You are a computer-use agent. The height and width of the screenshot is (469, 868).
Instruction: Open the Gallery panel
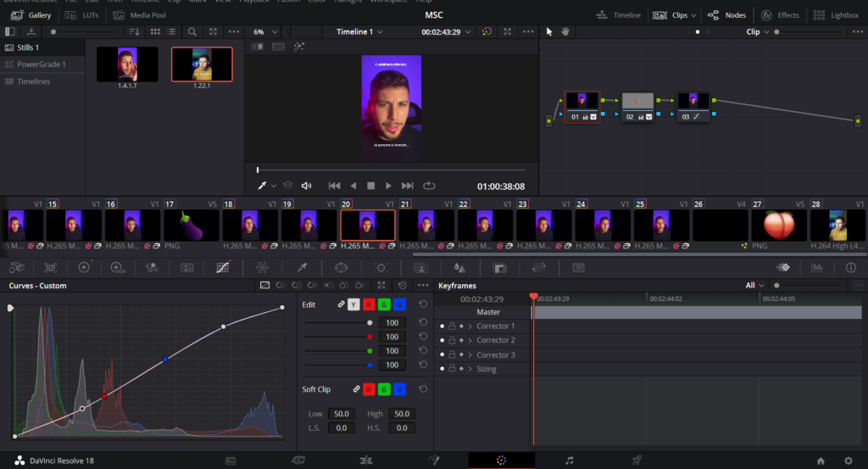pyautogui.click(x=31, y=15)
